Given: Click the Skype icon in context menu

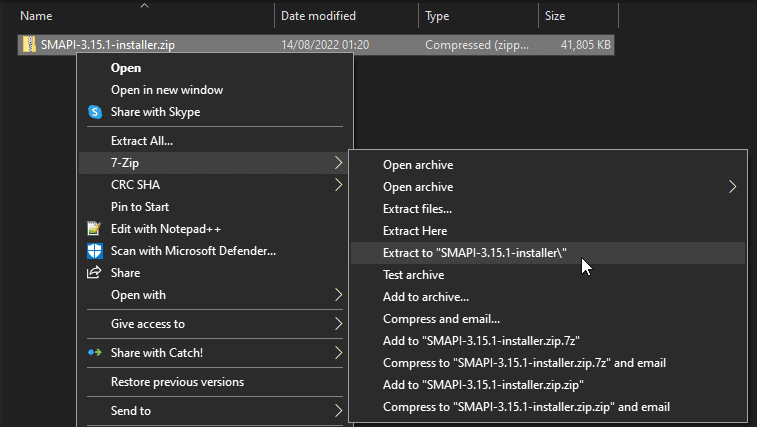Looking at the screenshot, I should click(95, 112).
